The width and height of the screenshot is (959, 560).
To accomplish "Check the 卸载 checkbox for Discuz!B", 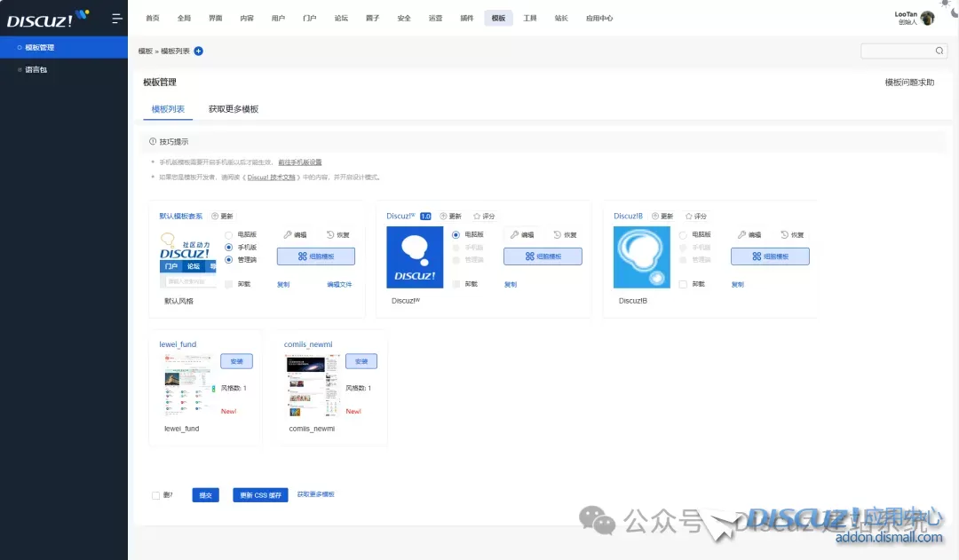I will click(683, 284).
